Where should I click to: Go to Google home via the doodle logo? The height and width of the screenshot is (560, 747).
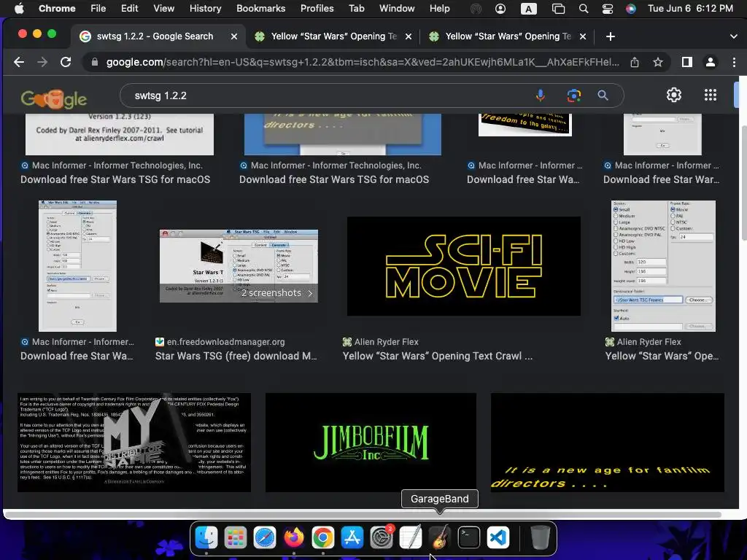54,98
